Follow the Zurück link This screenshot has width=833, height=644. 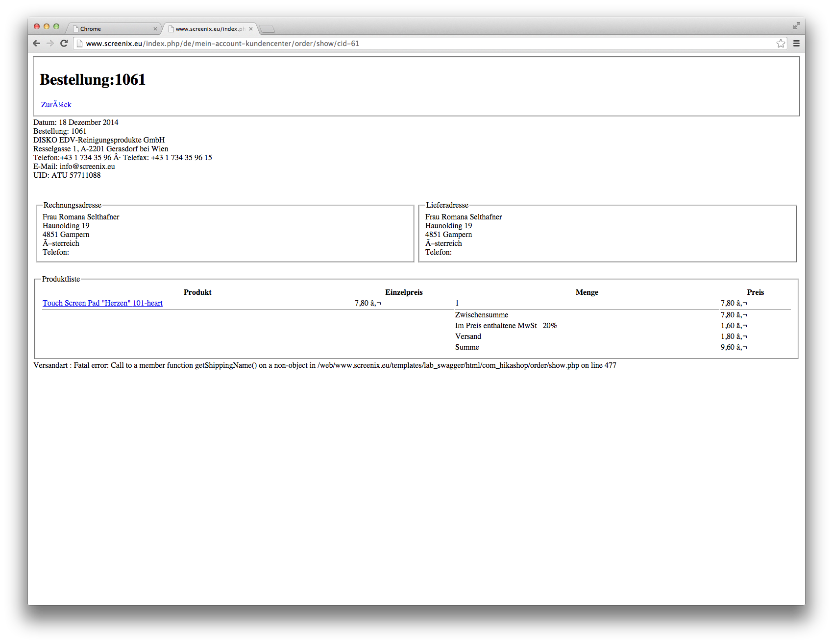56,105
